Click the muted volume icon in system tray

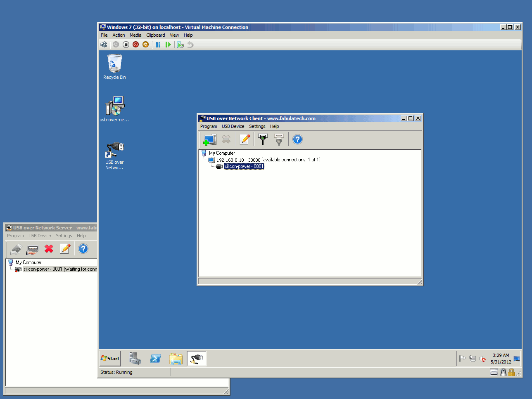482,359
